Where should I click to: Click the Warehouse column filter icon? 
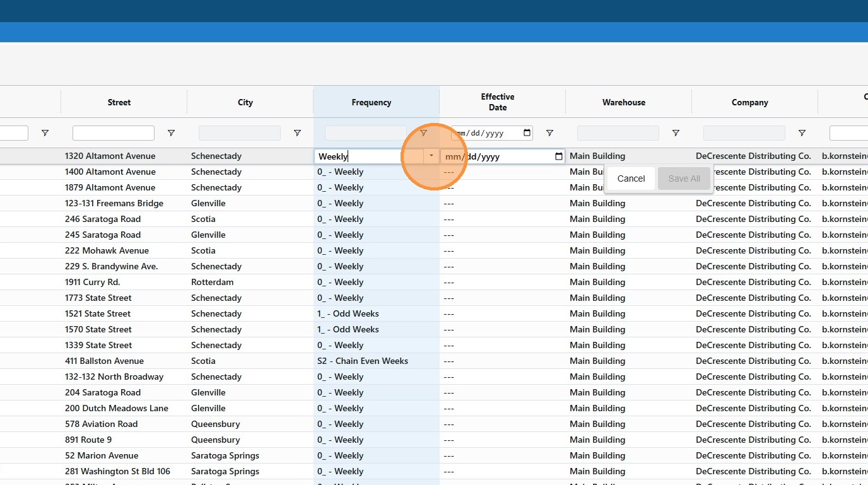(x=676, y=133)
